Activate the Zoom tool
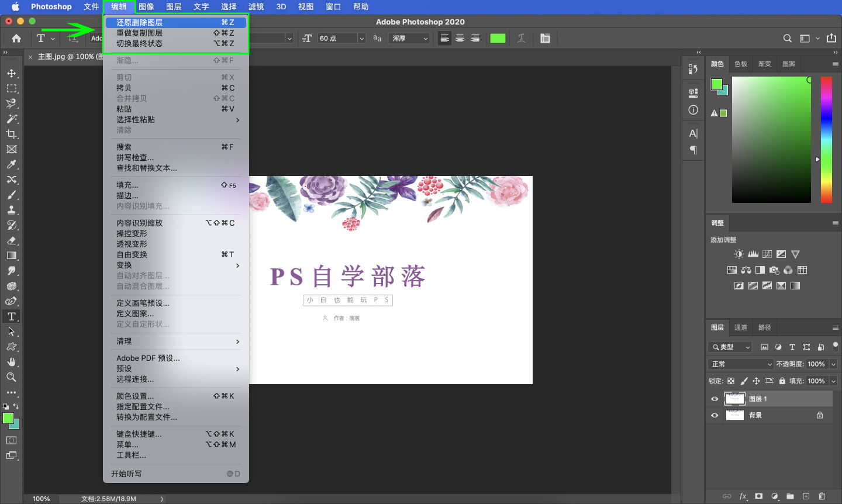Screen dimensions: 842x504 pos(12,377)
